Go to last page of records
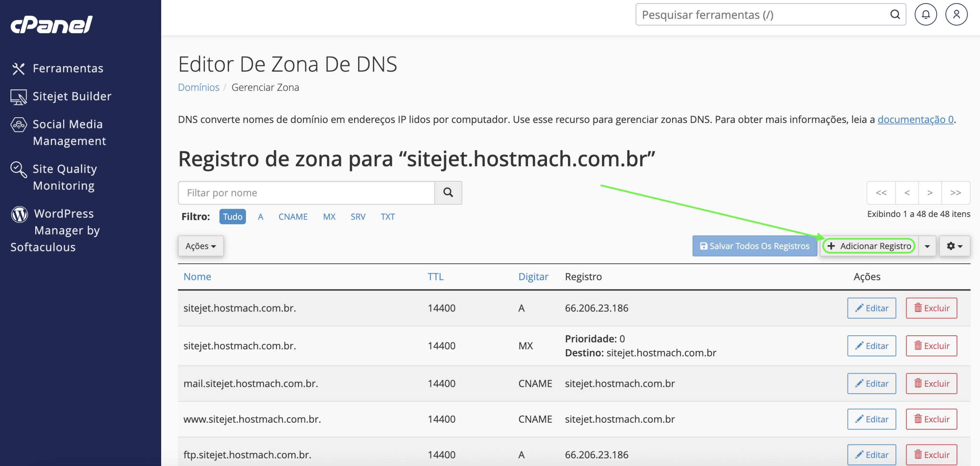The height and width of the screenshot is (466, 980). coord(956,192)
